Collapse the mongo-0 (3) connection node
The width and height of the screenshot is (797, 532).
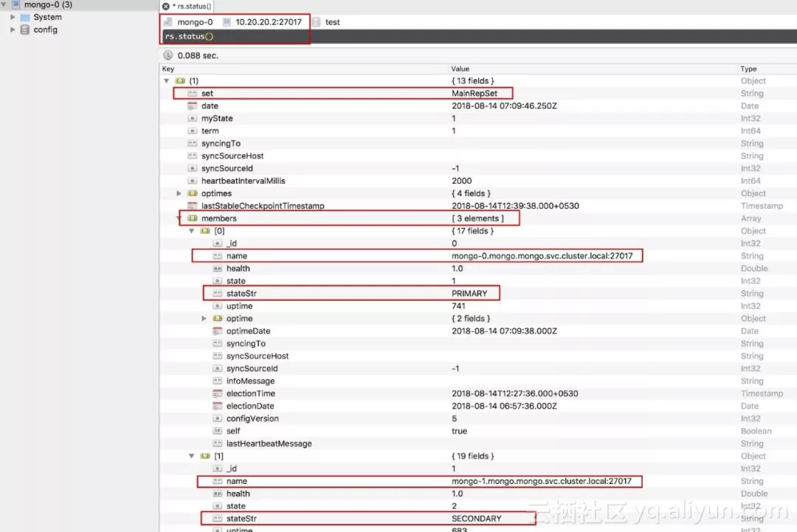coord(4,4)
